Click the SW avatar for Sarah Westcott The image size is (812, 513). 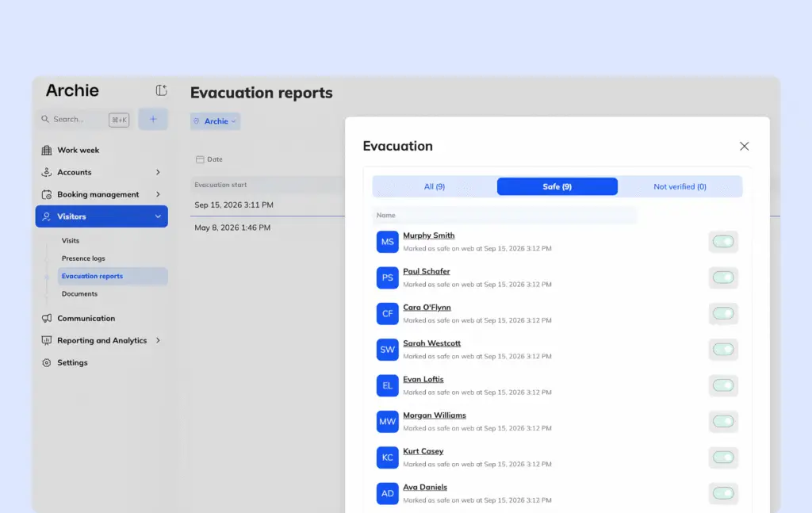387,350
